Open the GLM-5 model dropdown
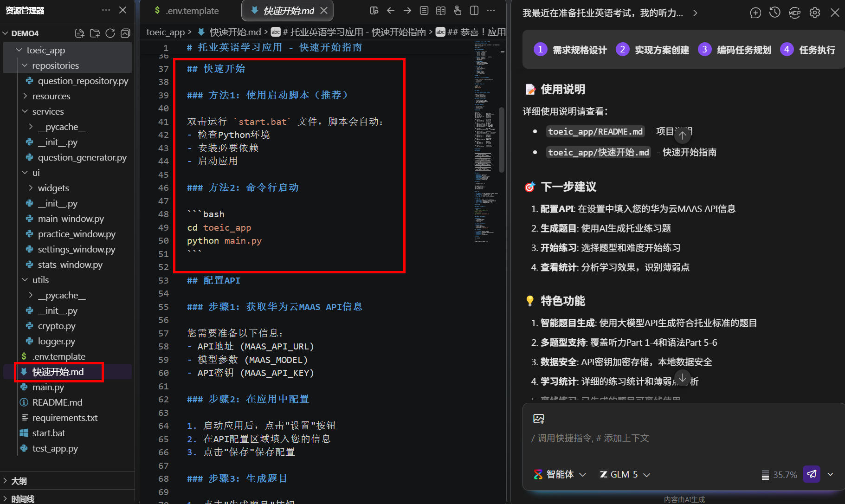 click(625, 474)
